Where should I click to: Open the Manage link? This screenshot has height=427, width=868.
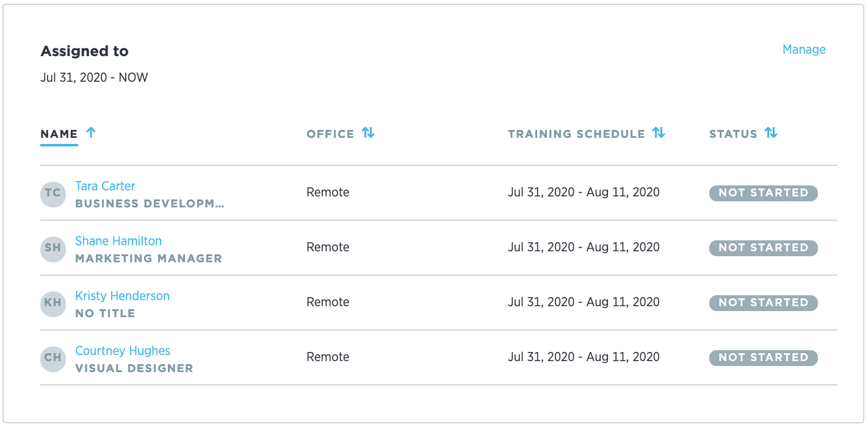[x=804, y=50]
